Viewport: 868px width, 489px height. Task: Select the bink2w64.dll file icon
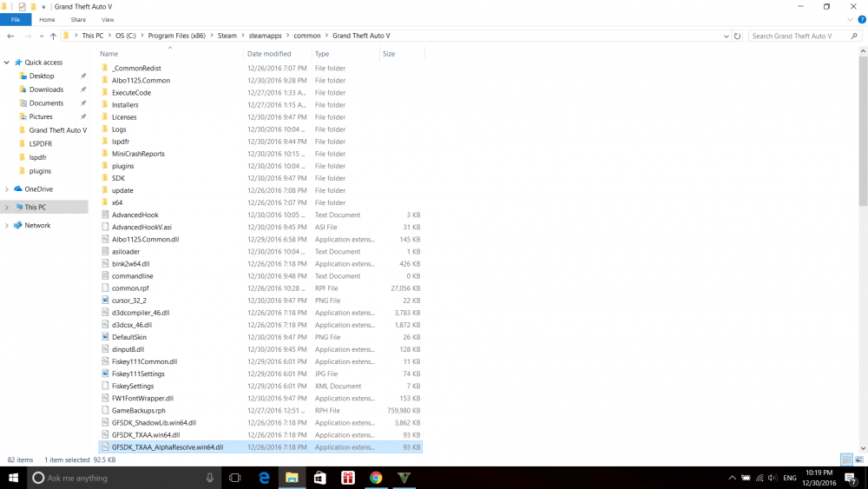[x=105, y=263]
